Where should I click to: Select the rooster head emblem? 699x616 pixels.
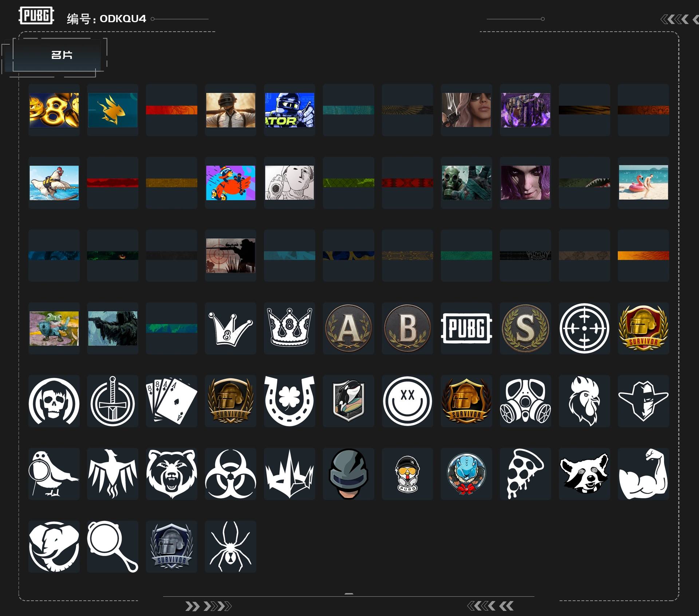(584, 401)
